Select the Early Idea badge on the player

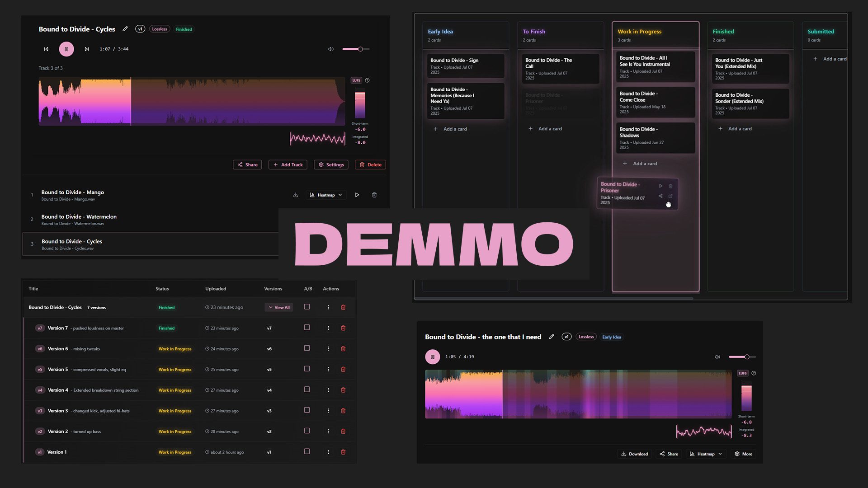[x=611, y=337]
